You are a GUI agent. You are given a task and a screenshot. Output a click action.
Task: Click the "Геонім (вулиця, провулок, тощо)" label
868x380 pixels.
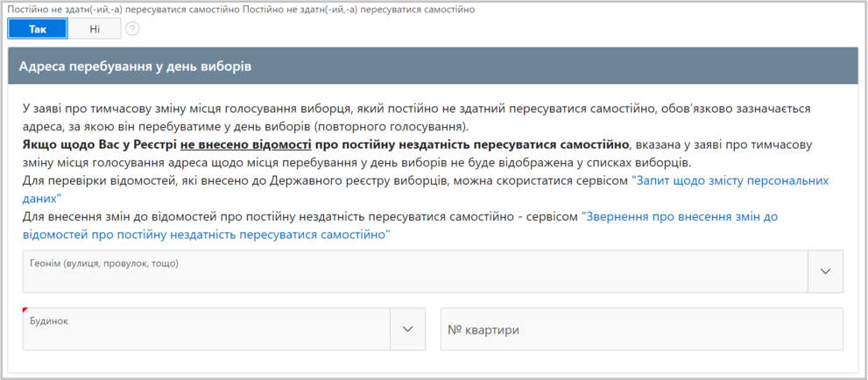pos(110,262)
